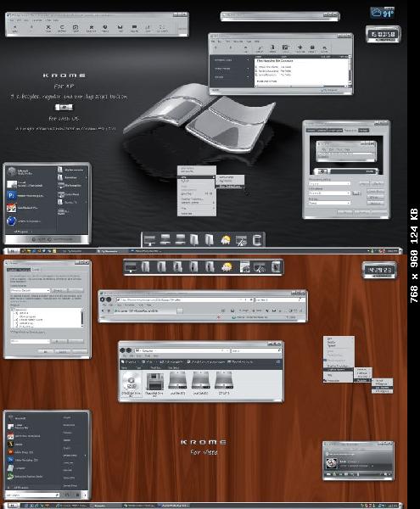Image resolution: width=420 pixels, height=509 pixels.
Task: Click the Vista Start orb
Action: pyautogui.click(x=12, y=506)
